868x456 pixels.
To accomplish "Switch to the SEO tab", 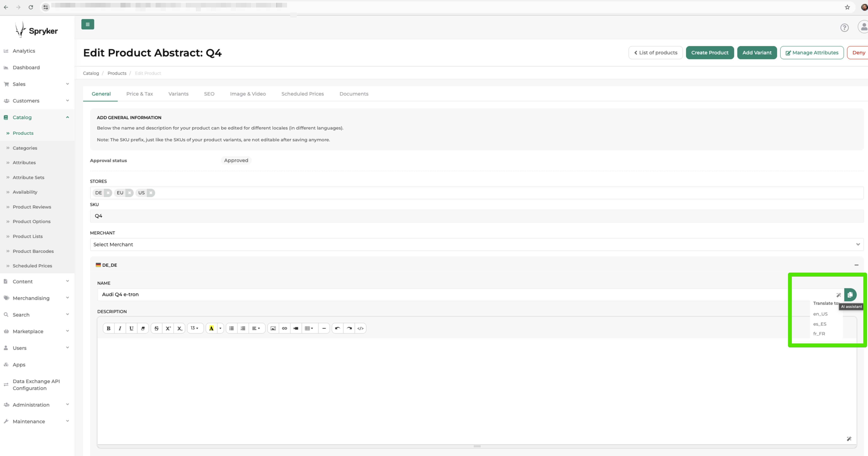I will pyautogui.click(x=209, y=94).
